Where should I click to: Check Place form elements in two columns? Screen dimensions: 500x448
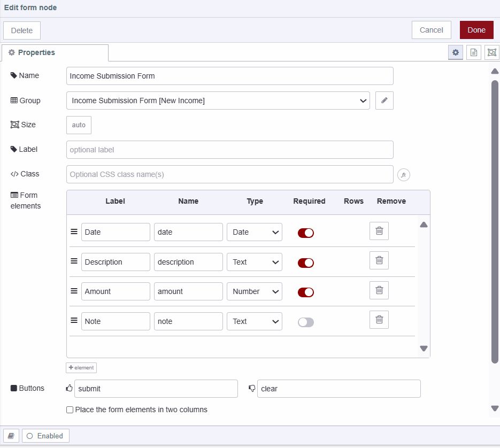70,410
